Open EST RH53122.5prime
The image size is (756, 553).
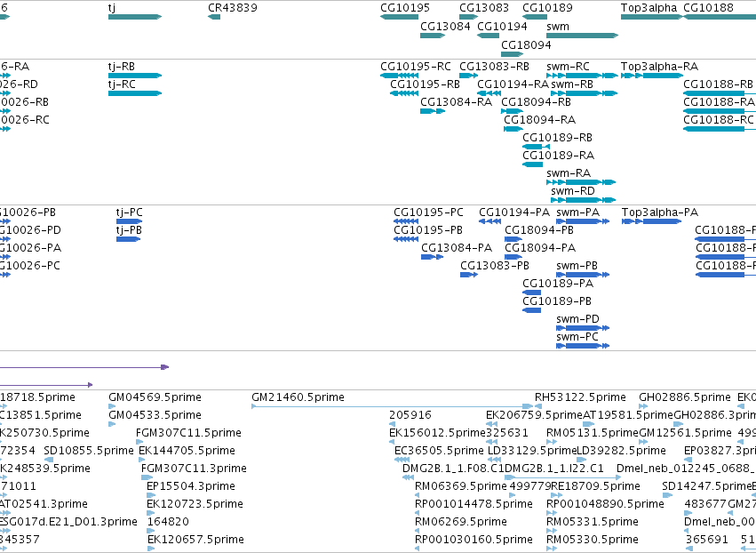pos(580,397)
